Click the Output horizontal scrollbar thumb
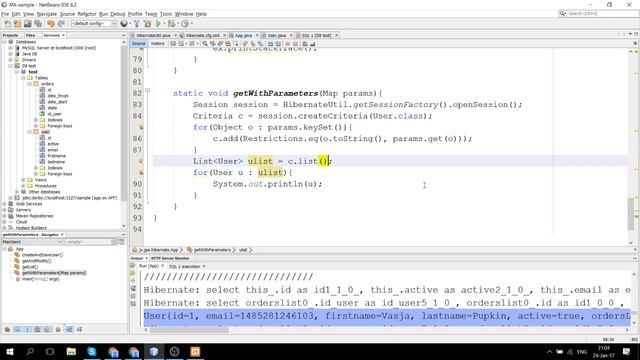 coord(190,330)
